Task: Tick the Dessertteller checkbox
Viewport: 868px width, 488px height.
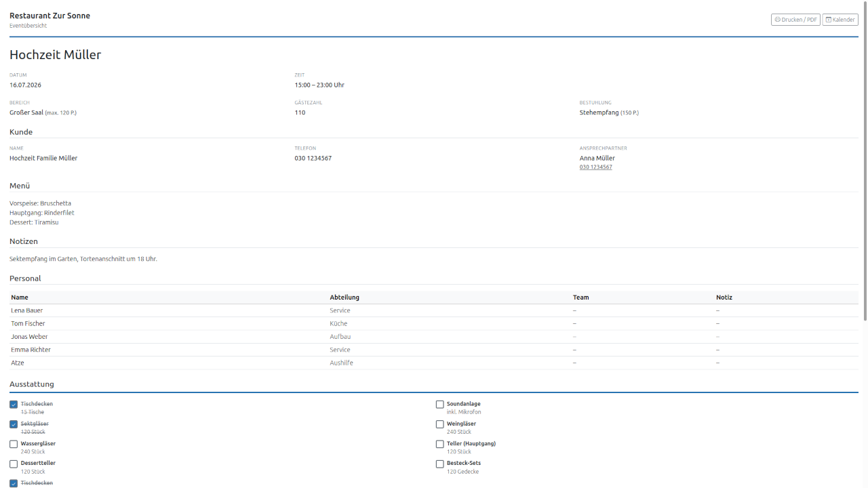Action: [14, 464]
